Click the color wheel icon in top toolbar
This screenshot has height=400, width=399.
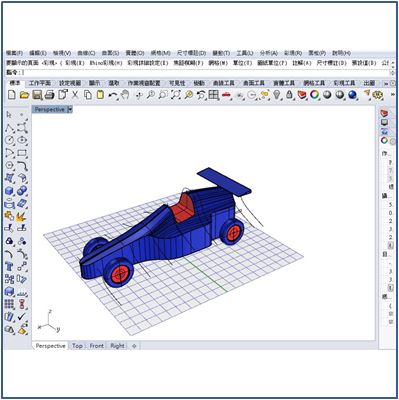point(314,95)
